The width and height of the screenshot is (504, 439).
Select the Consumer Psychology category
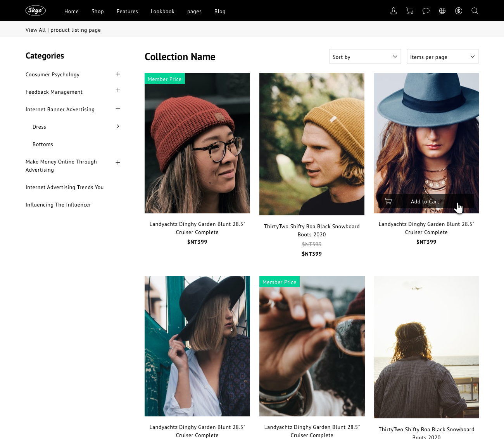pos(52,74)
